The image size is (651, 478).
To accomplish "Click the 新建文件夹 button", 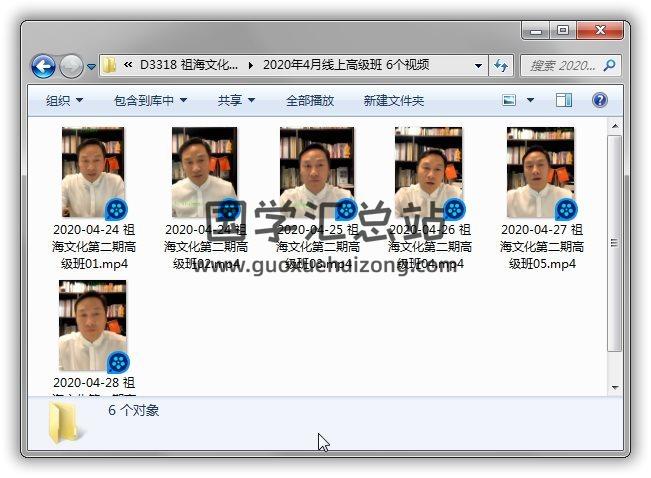I will click(393, 101).
